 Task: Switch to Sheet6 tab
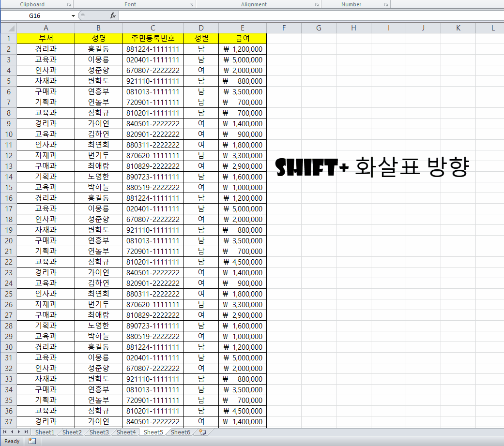(180, 432)
